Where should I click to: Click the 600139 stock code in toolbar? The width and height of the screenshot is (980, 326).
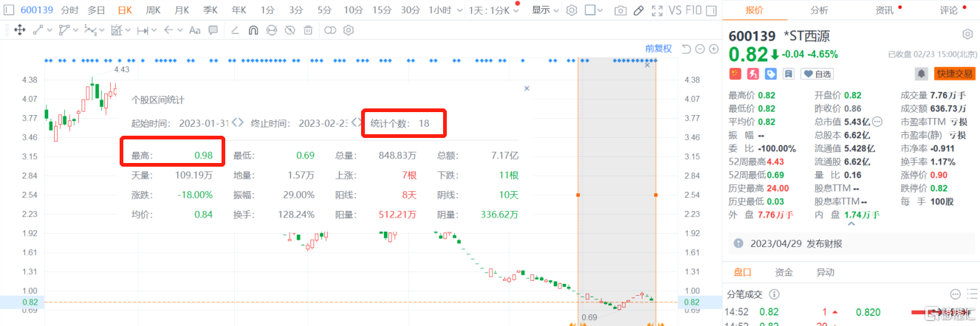(x=38, y=10)
